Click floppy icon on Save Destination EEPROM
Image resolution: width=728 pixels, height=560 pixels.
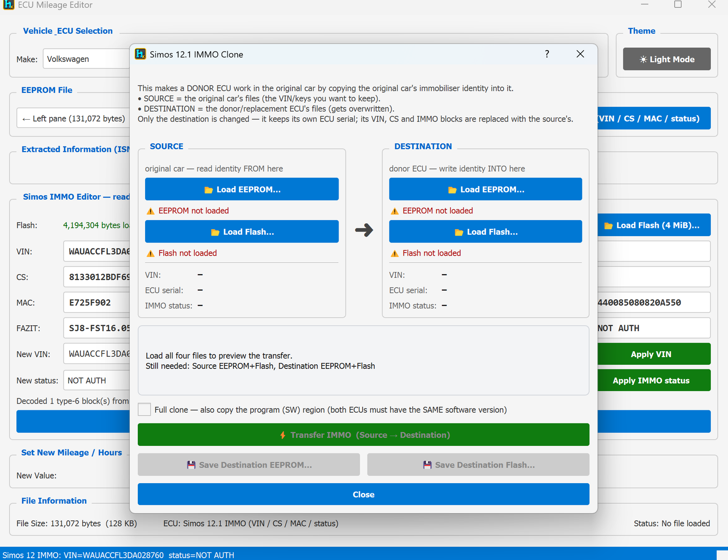[x=191, y=465]
